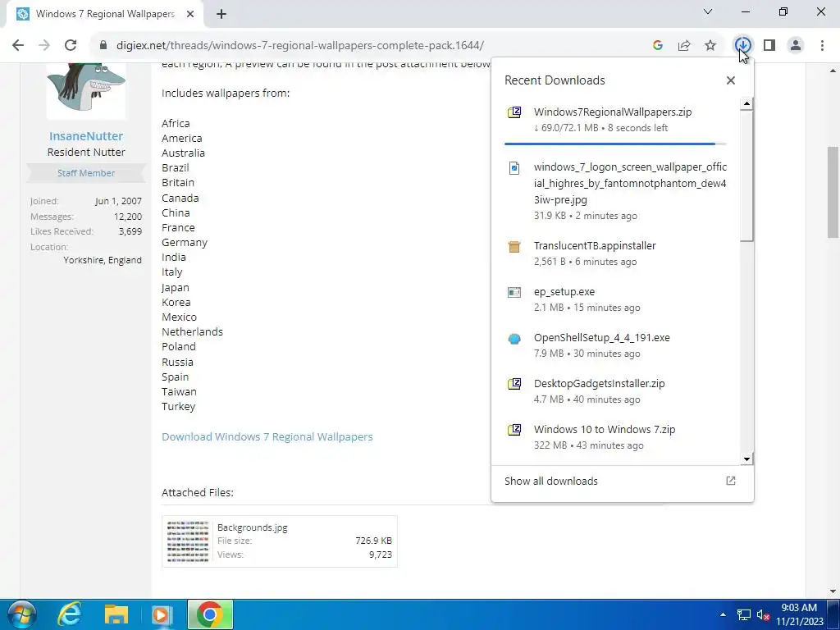Click the ep_setup.exe file icon

(x=514, y=293)
